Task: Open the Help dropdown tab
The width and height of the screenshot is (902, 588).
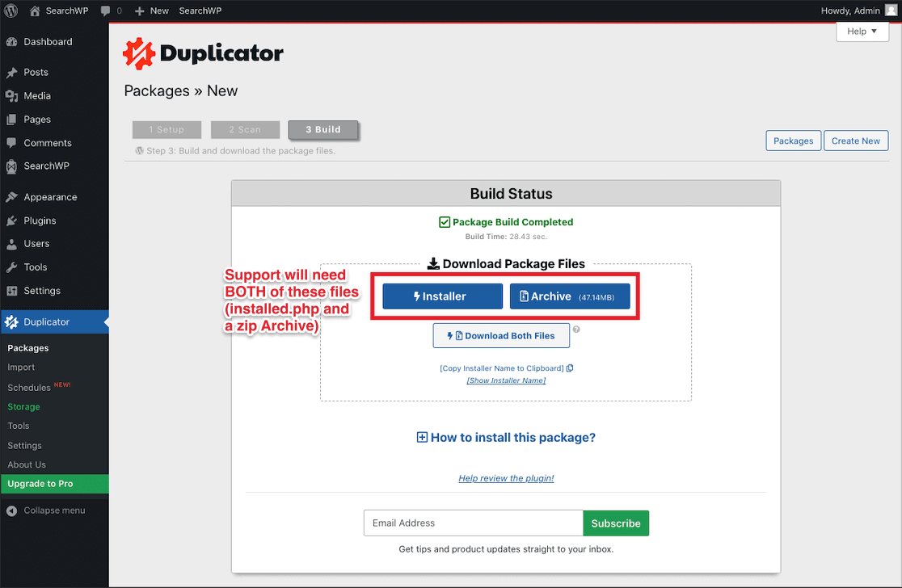Action: point(862,31)
